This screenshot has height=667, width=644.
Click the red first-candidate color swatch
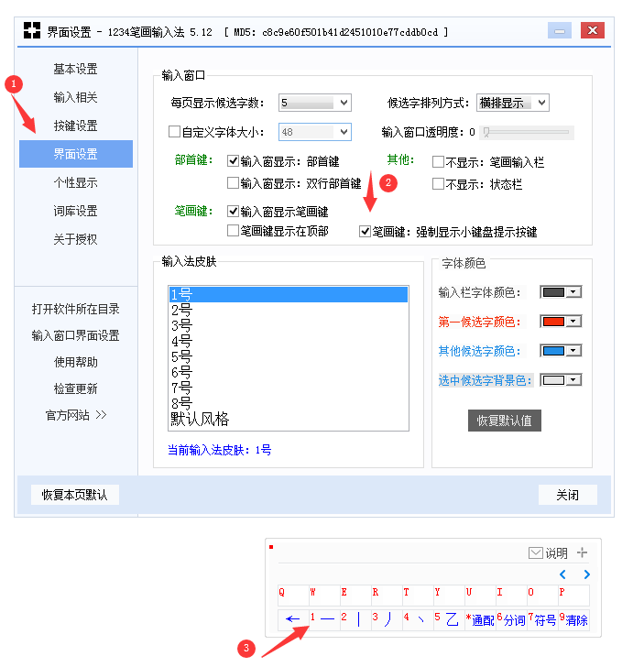coord(553,322)
